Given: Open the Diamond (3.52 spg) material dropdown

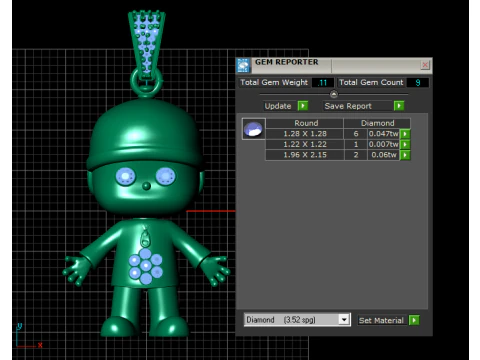Looking at the screenshot, I should (344, 320).
